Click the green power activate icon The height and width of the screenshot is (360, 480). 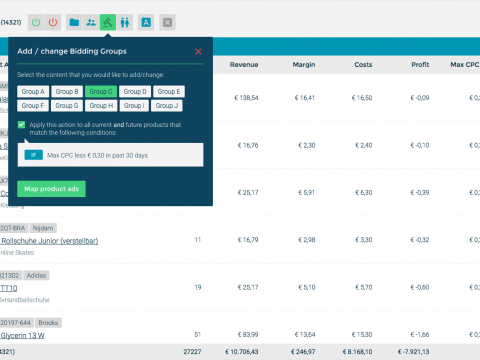point(36,22)
